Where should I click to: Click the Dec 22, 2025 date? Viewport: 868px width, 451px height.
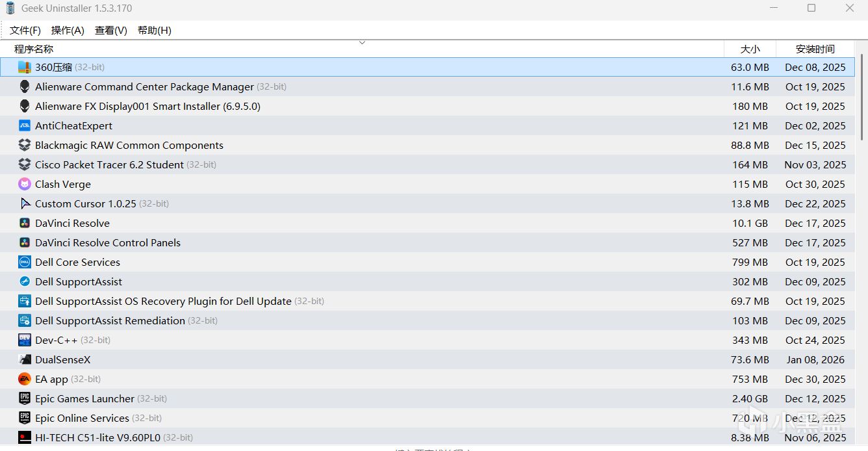coord(815,203)
